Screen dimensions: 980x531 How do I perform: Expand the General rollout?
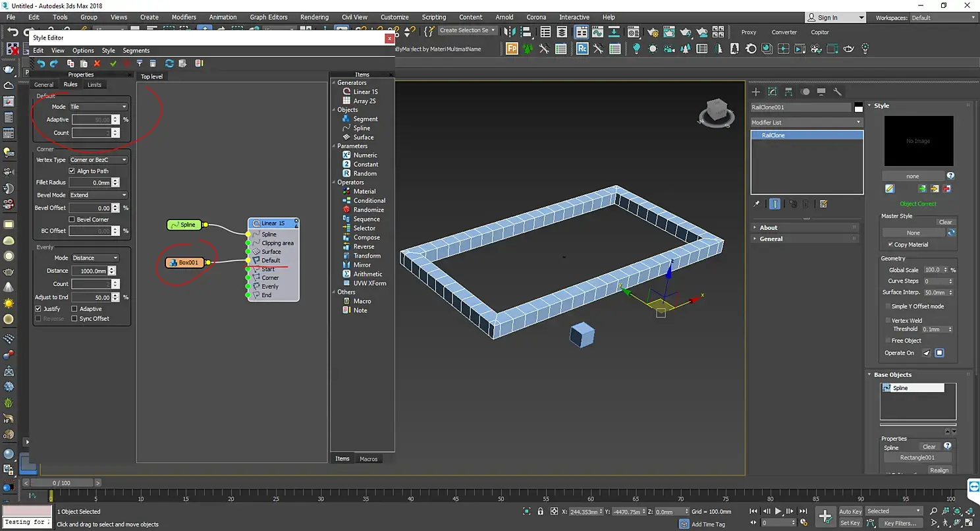[x=771, y=239]
